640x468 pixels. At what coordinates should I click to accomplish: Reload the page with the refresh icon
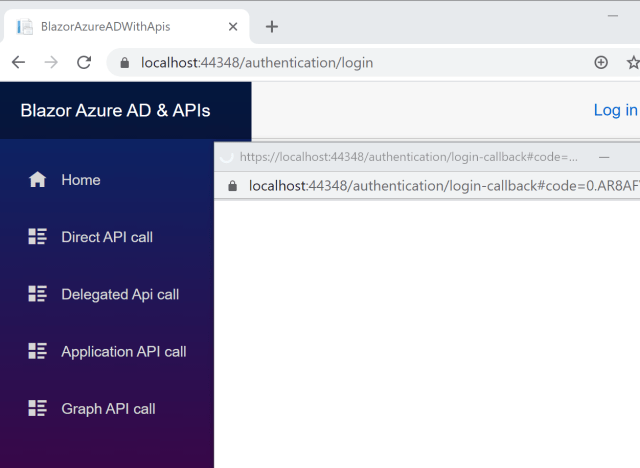[x=84, y=62]
